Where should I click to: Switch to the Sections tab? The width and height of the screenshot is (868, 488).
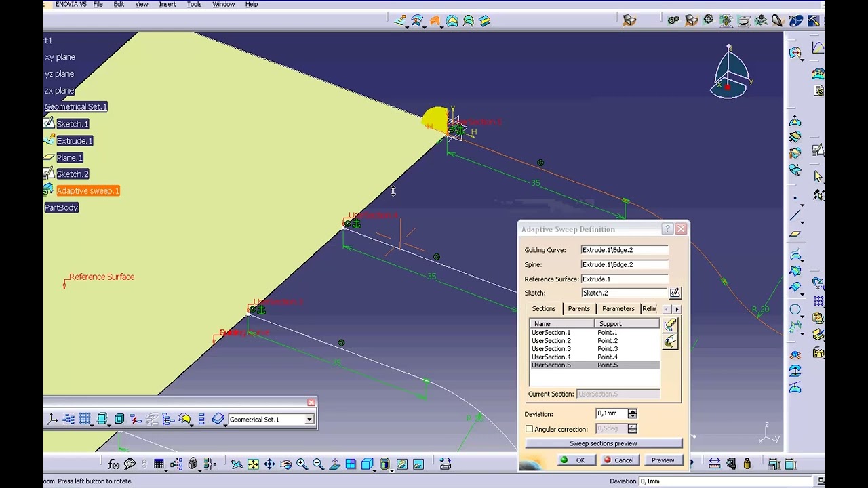point(543,308)
